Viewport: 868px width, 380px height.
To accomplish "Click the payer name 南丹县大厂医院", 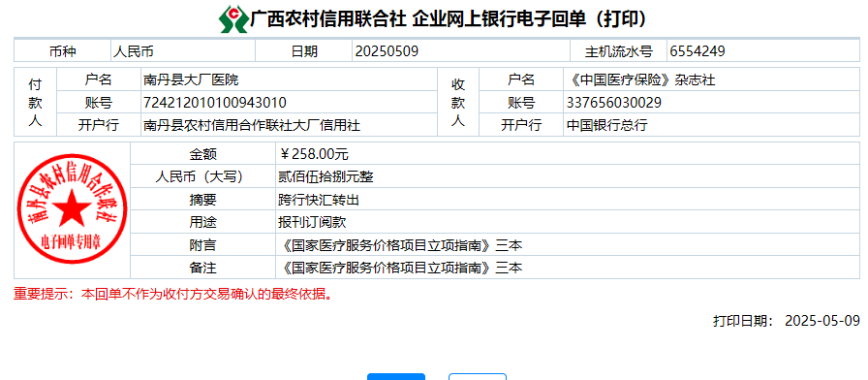I will click(x=191, y=80).
